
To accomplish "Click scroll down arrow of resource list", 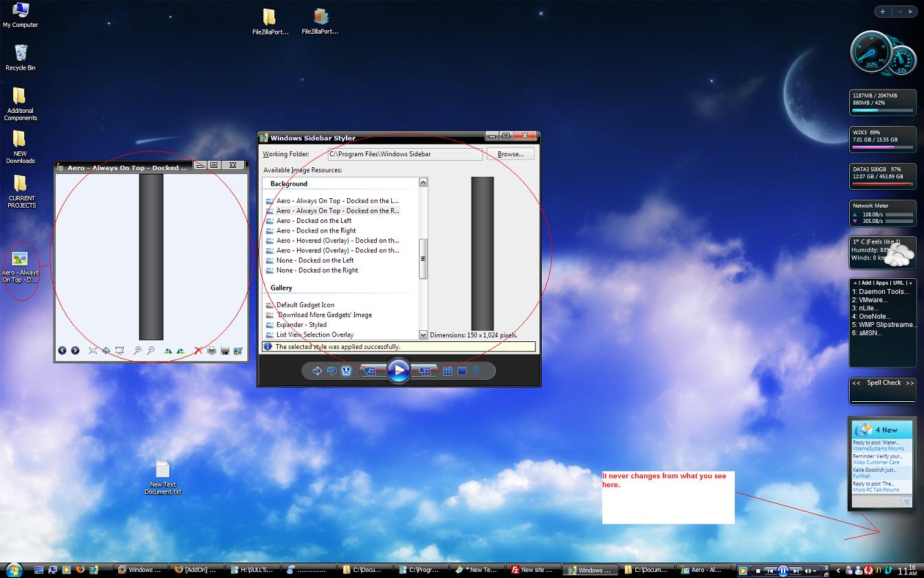I will click(x=423, y=334).
